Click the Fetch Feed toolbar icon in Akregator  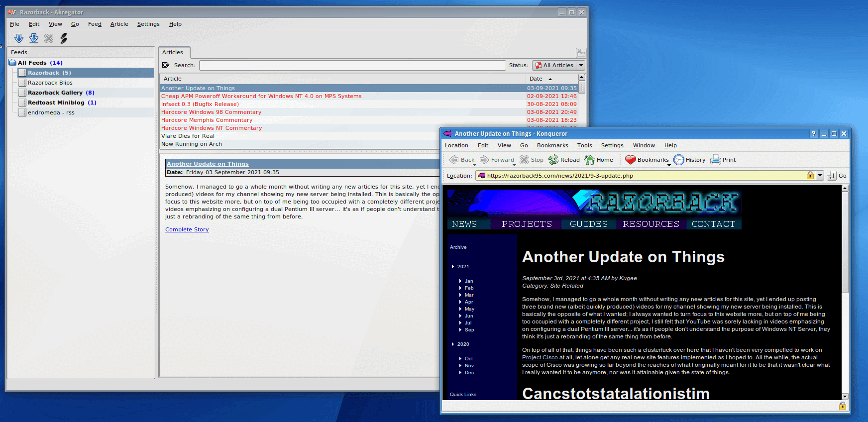pos(19,38)
